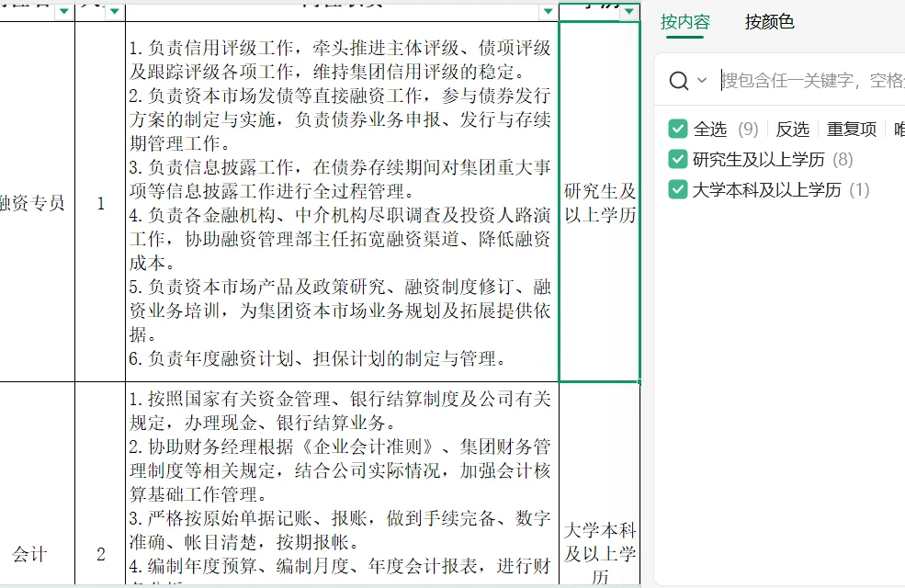
Task: Focus the keyword search input field
Action: 812,80
